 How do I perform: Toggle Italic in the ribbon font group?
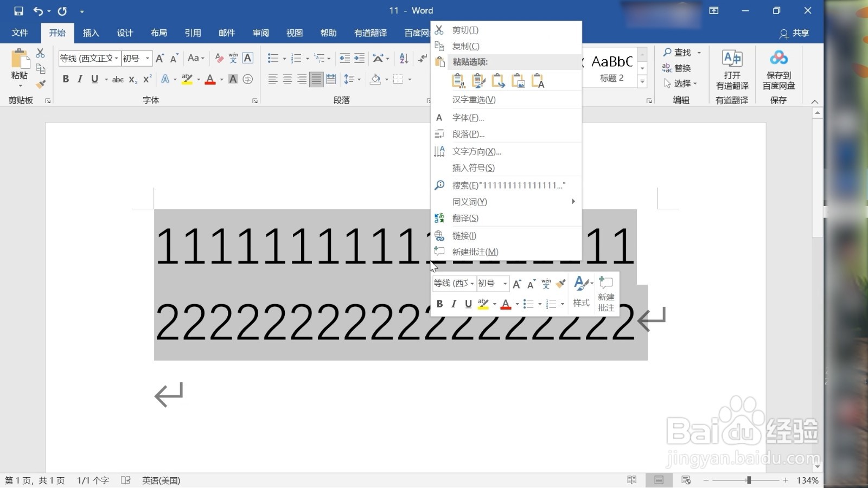80,79
